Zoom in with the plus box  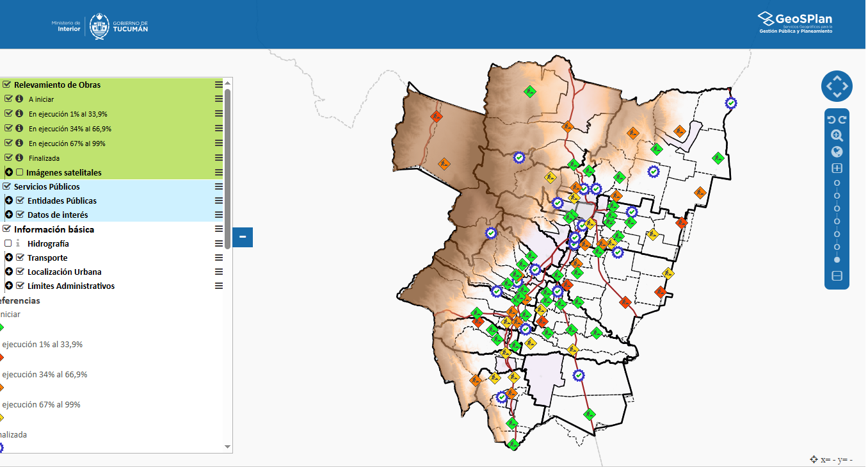[x=837, y=168]
